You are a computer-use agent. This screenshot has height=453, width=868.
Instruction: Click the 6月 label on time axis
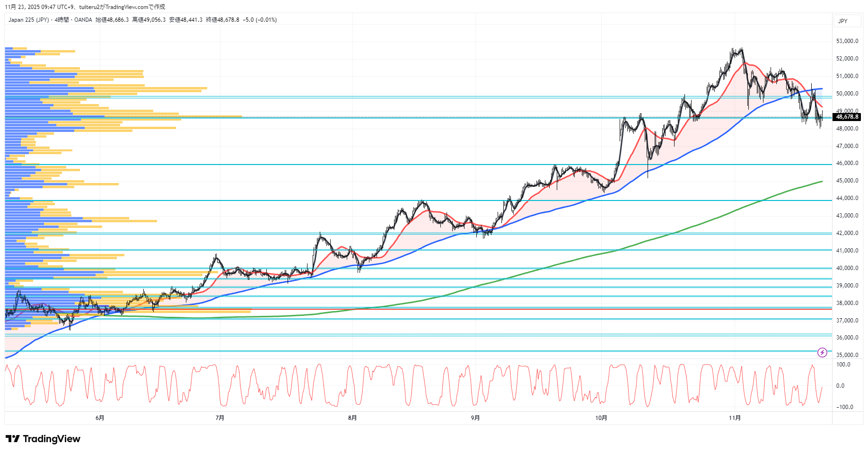pos(100,418)
